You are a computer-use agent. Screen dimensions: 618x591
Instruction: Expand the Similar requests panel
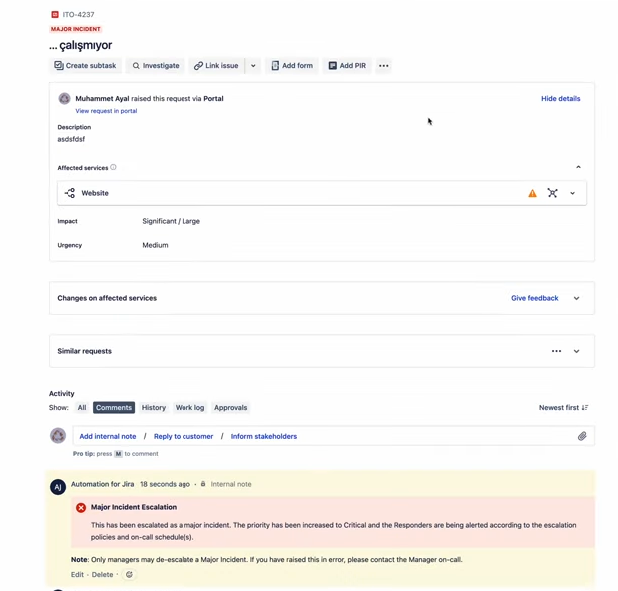point(577,351)
